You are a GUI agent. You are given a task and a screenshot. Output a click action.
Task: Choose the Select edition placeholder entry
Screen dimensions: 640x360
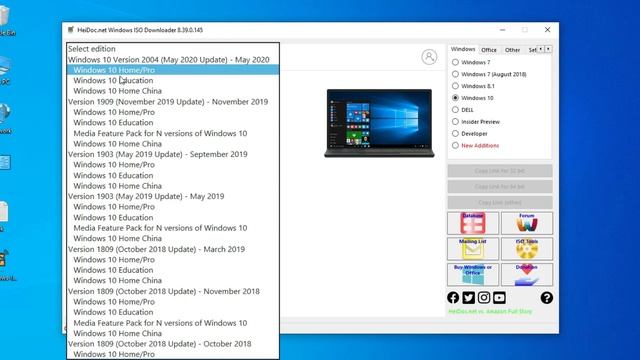173,49
